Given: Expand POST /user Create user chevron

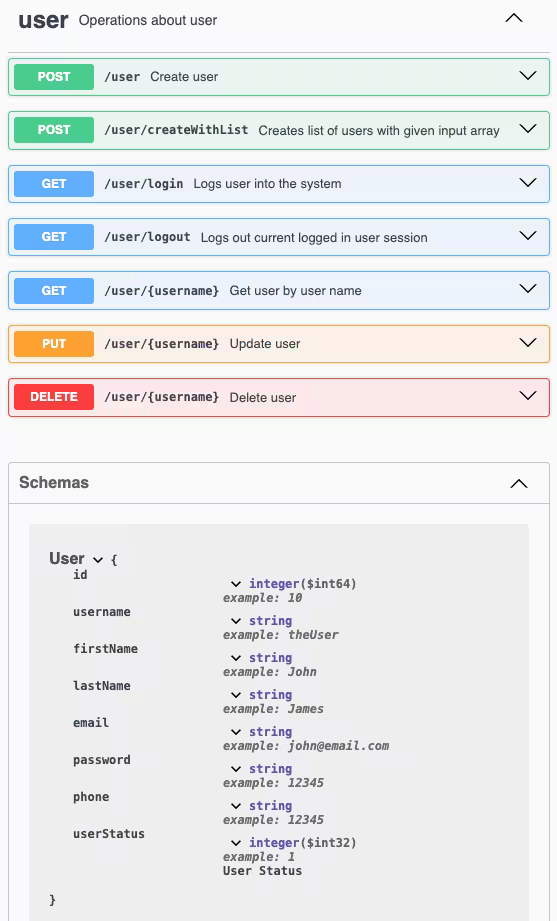Looking at the screenshot, I should 528,76.
